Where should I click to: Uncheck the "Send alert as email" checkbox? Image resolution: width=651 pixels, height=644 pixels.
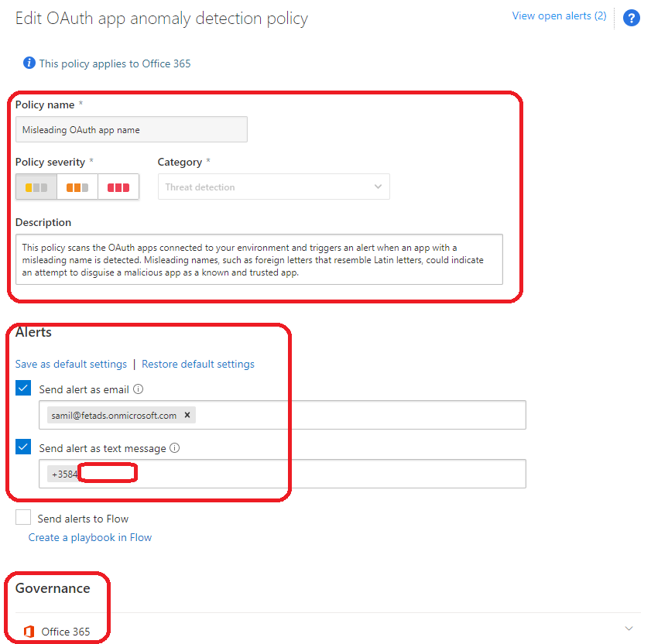23,388
